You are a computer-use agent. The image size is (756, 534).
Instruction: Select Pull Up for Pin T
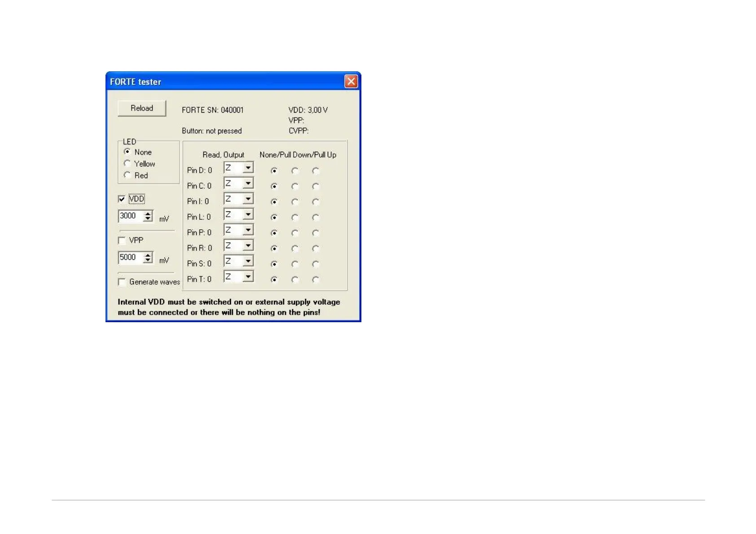[x=316, y=280]
